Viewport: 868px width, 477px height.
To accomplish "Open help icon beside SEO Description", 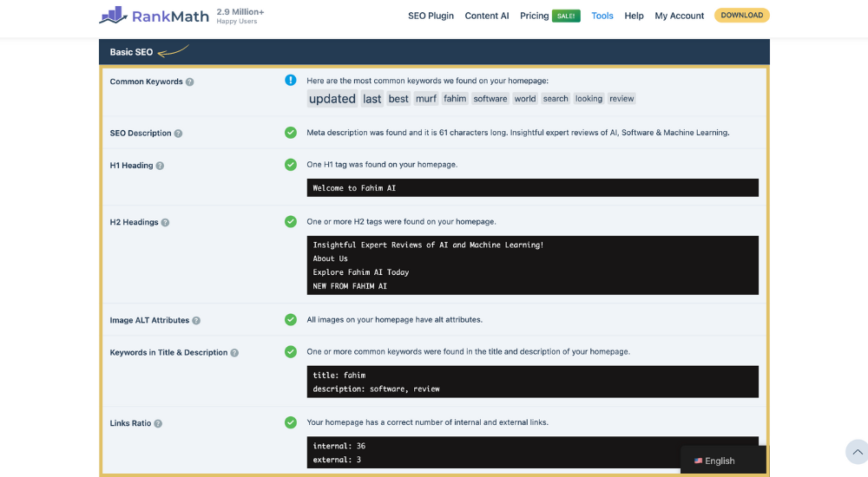I will (178, 134).
